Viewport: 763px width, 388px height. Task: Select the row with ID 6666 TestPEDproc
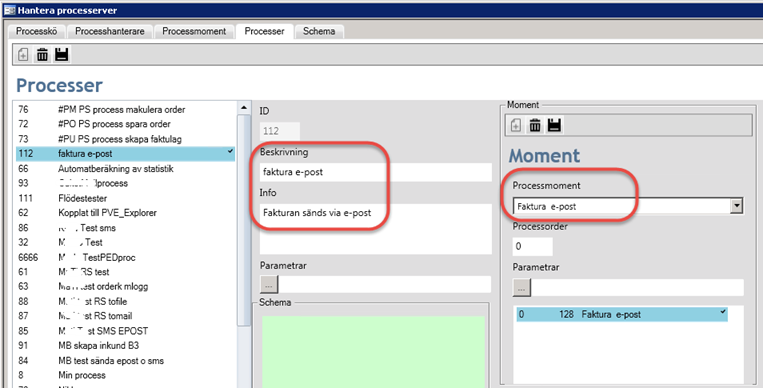coord(126,257)
